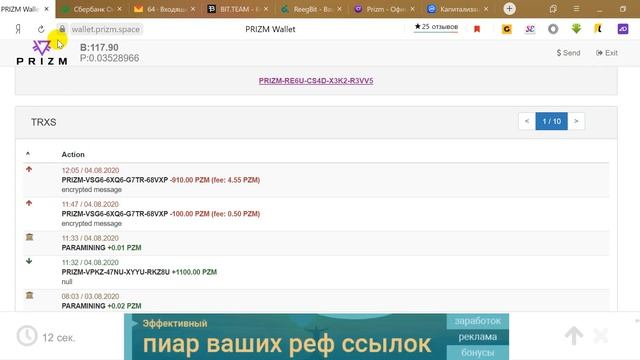Switch to the Prizm - Офи browser tab
640x360 pixels.
(383, 9)
